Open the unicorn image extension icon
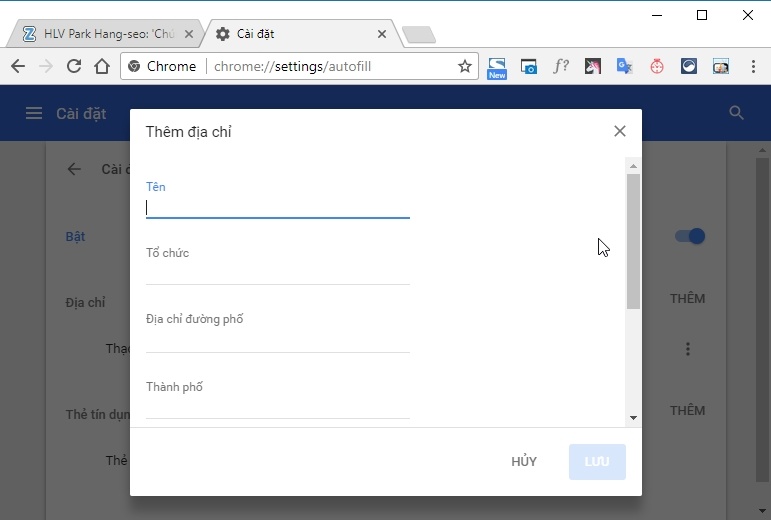The width and height of the screenshot is (771, 520). coord(593,66)
